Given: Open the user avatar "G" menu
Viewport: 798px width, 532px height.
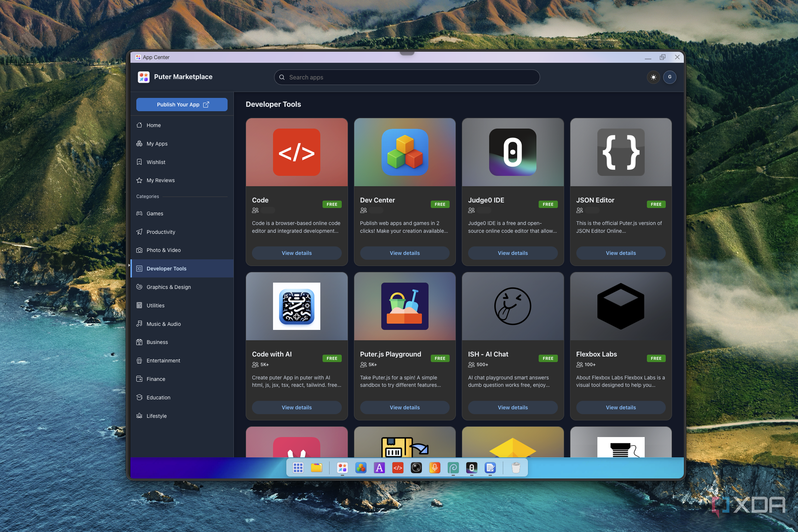Looking at the screenshot, I should 670,77.
